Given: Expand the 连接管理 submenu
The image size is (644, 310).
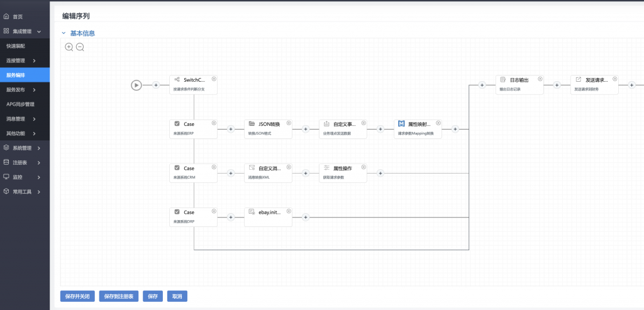Looking at the screenshot, I should [25, 60].
